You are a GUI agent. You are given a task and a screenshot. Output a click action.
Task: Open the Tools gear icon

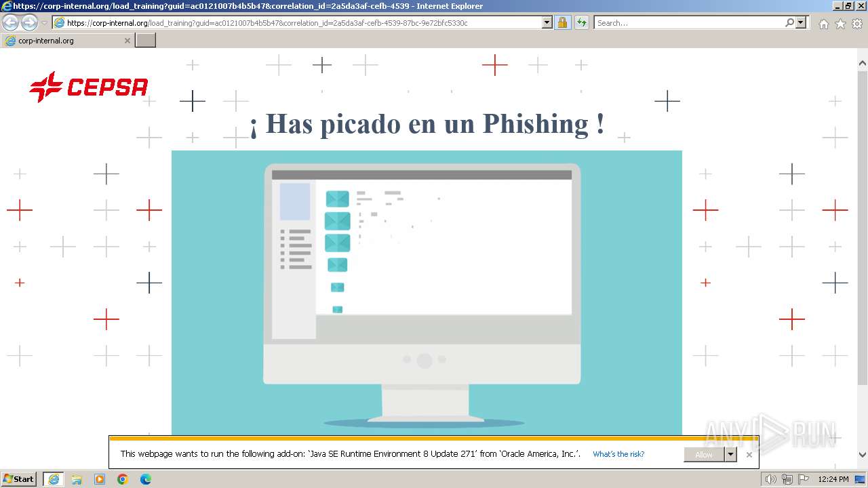pos(857,24)
